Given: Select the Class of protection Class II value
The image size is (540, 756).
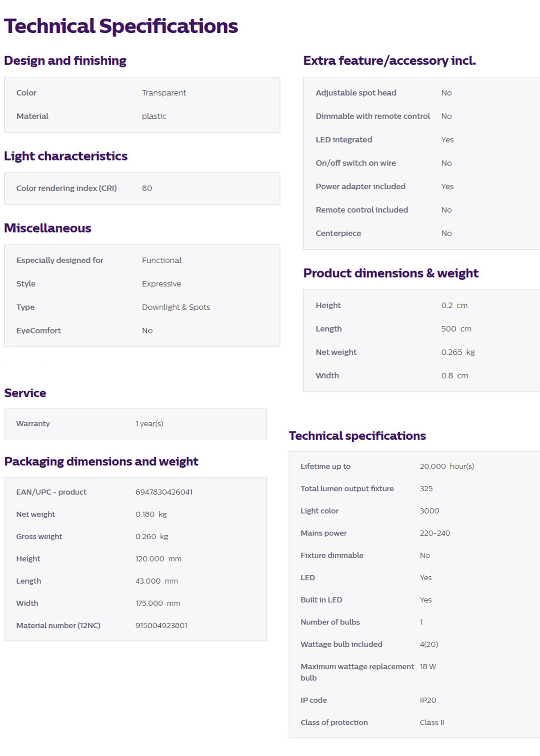Looking at the screenshot, I should click(x=432, y=723).
